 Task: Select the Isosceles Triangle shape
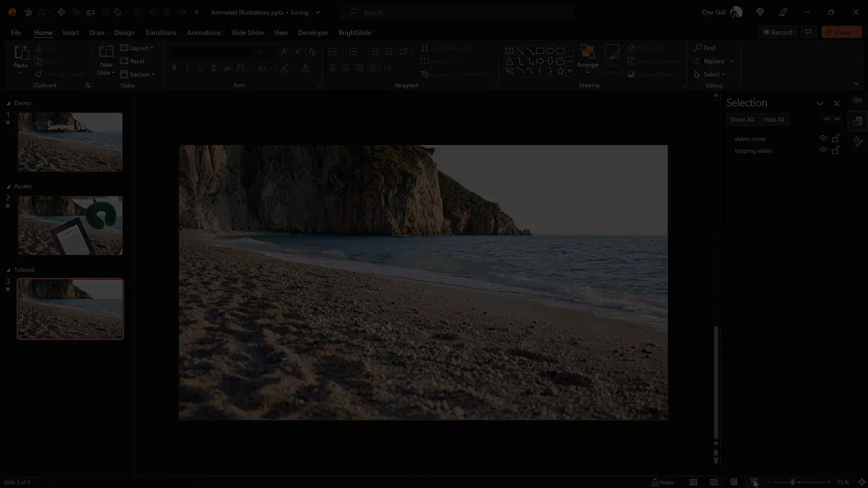click(509, 61)
